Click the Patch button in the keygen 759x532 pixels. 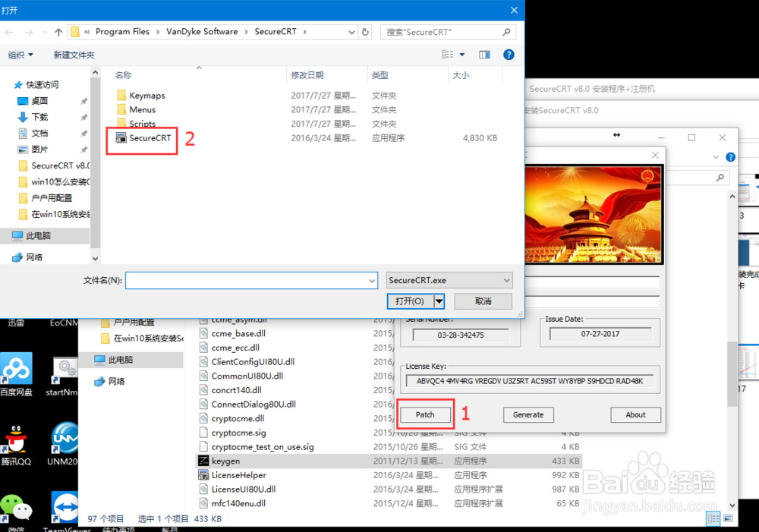(x=424, y=414)
